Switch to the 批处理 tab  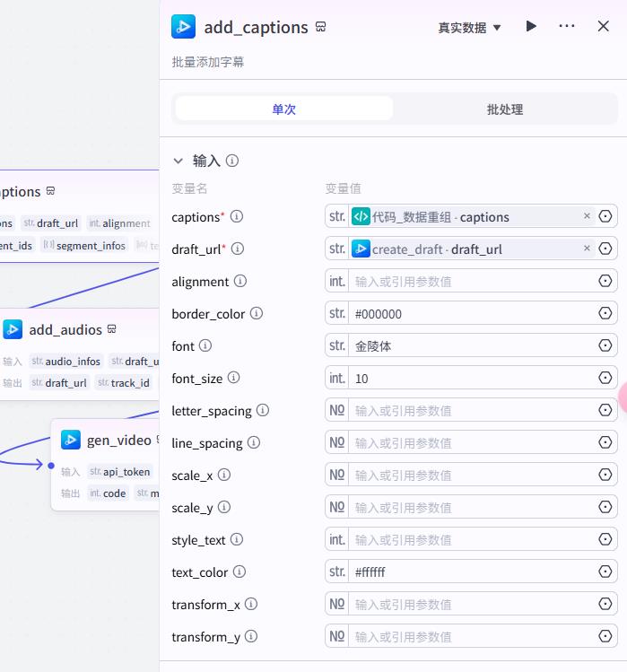tap(505, 109)
